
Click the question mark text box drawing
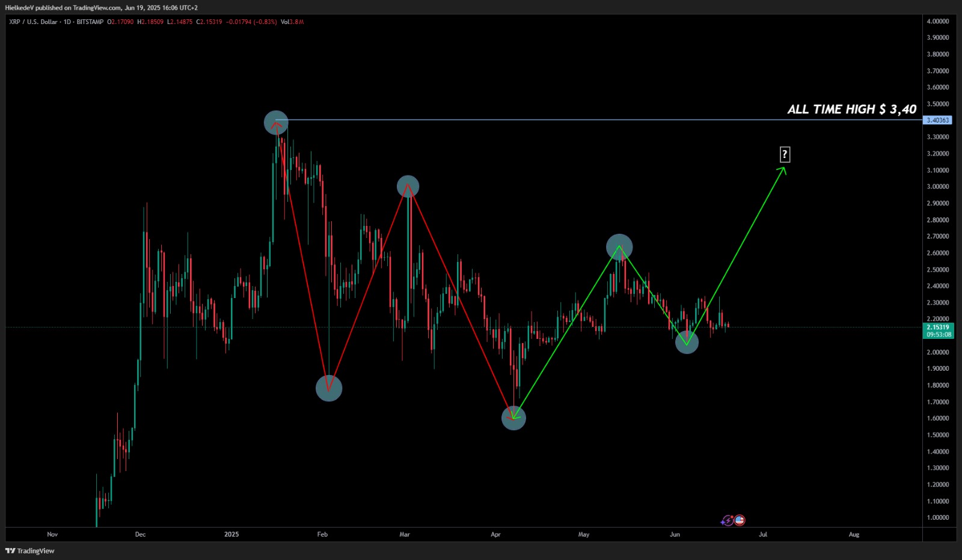(785, 154)
